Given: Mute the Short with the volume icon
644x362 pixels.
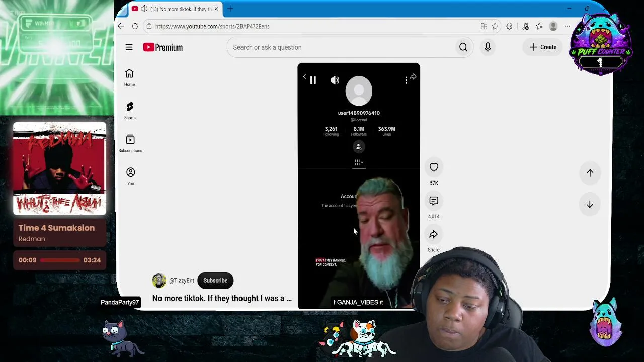Looking at the screenshot, I should tap(335, 80).
